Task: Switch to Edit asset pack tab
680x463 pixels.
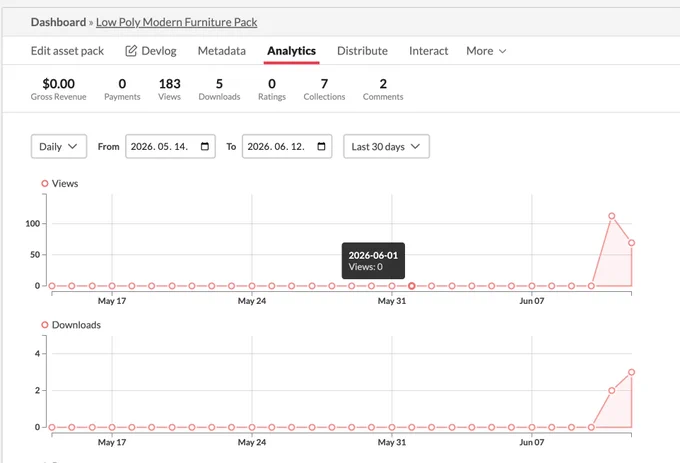Action: point(67,51)
